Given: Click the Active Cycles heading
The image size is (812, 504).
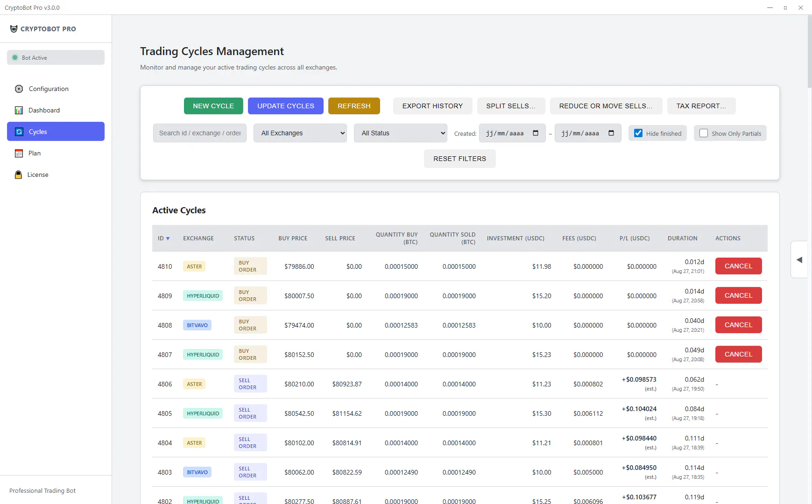Looking at the screenshot, I should 179,210.
